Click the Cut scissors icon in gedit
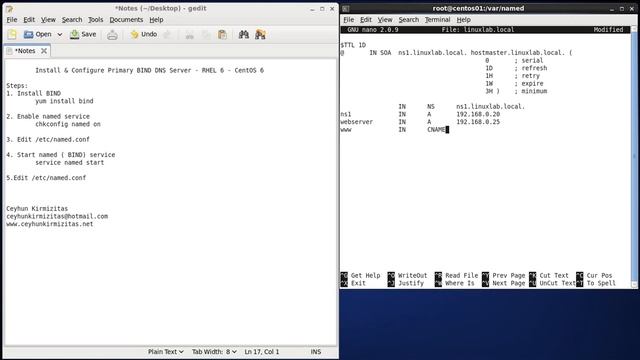This screenshot has height=360, width=640. coord(189,35)
